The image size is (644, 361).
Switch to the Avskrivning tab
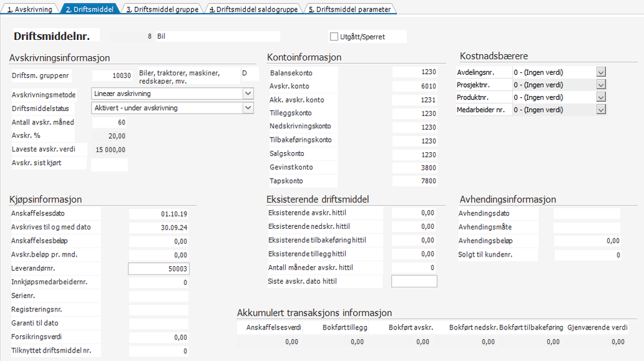(x=30, y=9)
